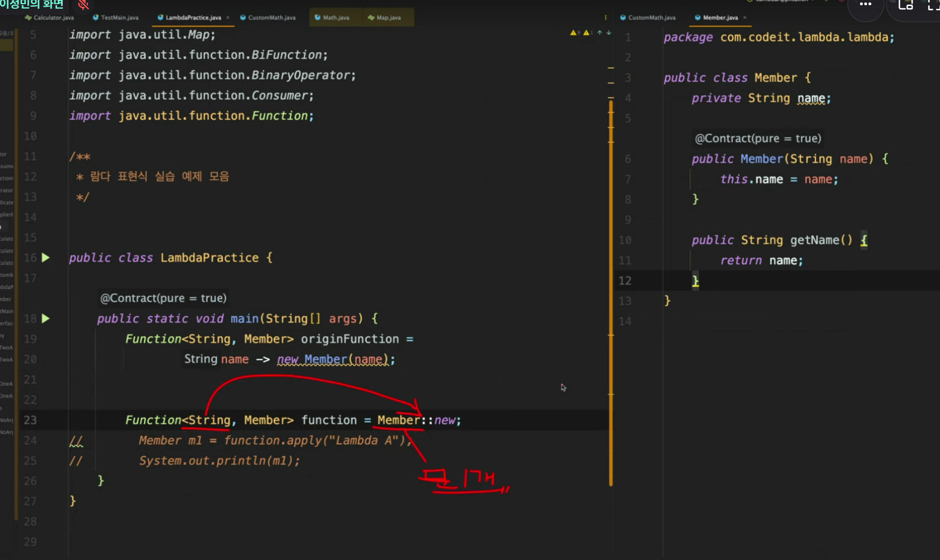
Task: Click the muted microphone icon
Action: pos(83,5)
